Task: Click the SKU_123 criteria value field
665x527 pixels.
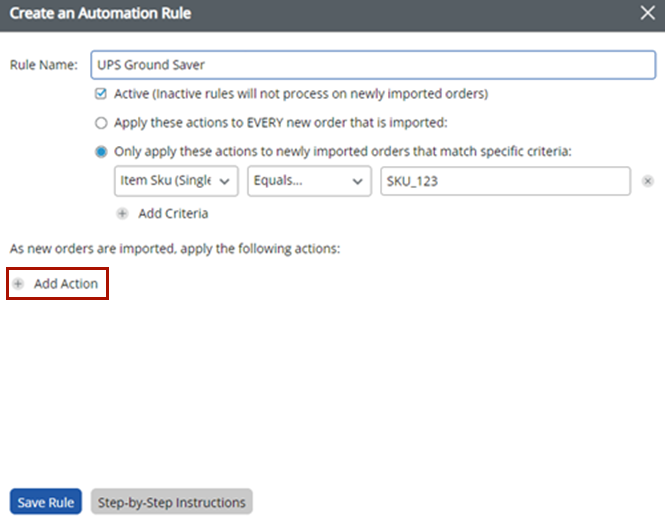Action: click(505, 181)
